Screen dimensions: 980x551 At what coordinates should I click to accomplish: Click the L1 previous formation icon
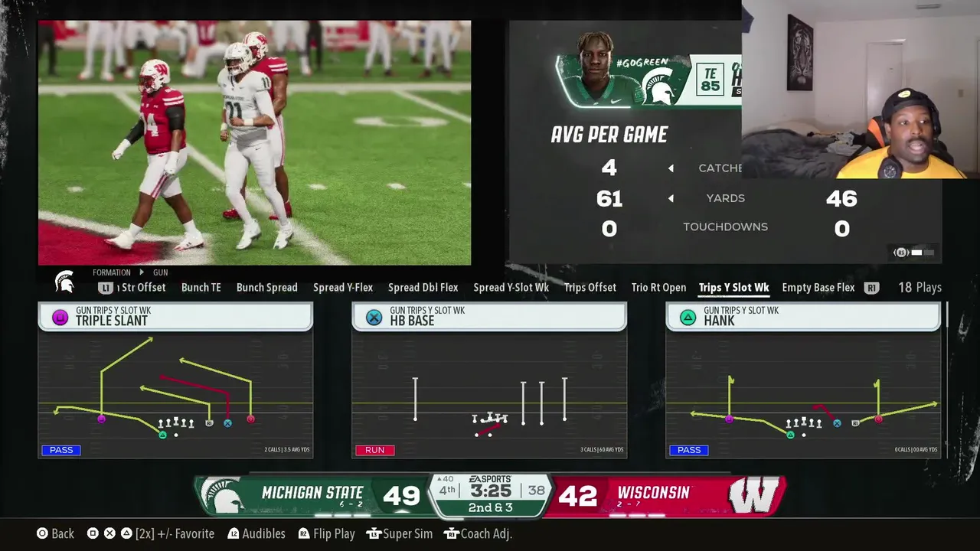[x=106, y=288]
